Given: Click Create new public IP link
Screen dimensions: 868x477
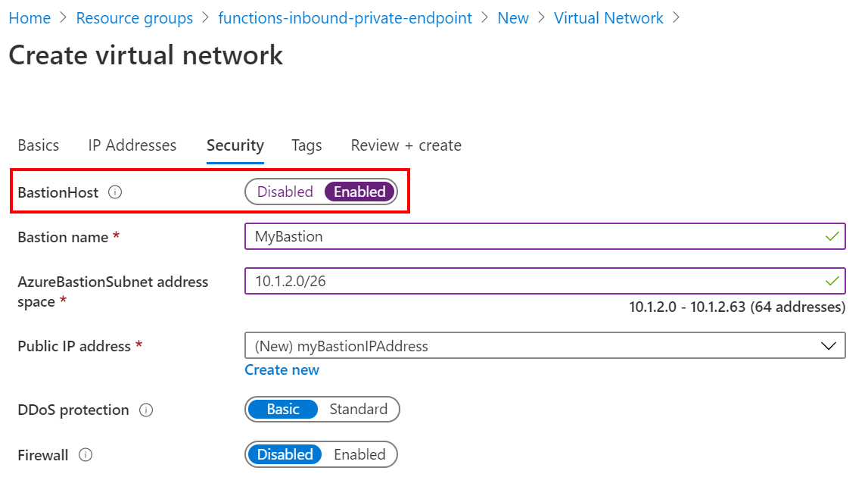Looking at the screenshot, I should [282, 370].
